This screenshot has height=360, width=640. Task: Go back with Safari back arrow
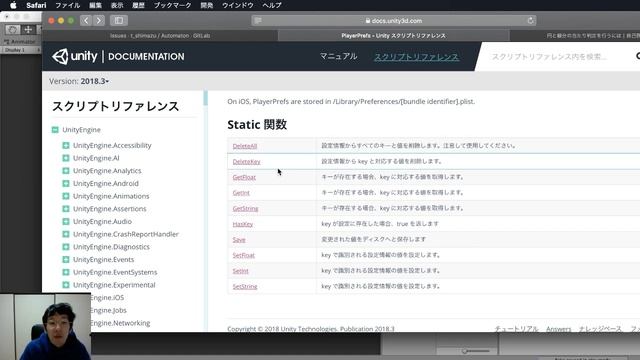tap(86, 20)
